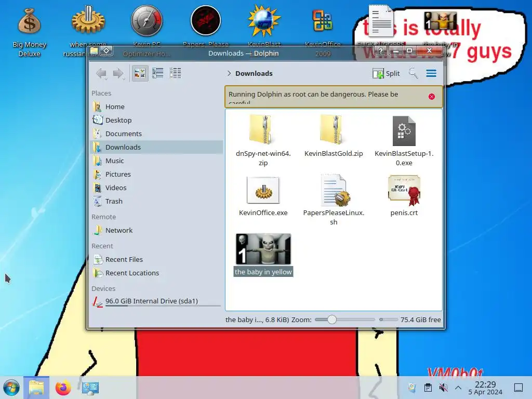The height and width of the screenshot is (399, 532).
Task: Open Desktop in Places panel
Action: click(x=156, y=120)
